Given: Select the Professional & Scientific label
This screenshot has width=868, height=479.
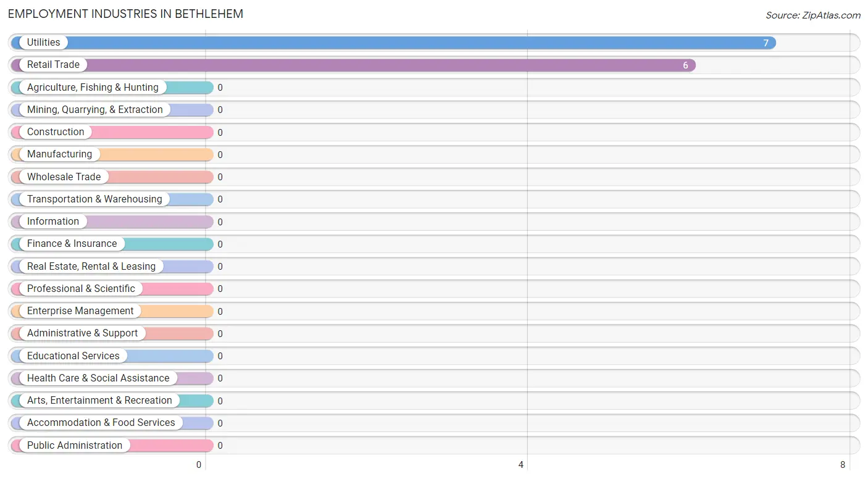Looking at the screenshot, I should [x=81, y=289].
